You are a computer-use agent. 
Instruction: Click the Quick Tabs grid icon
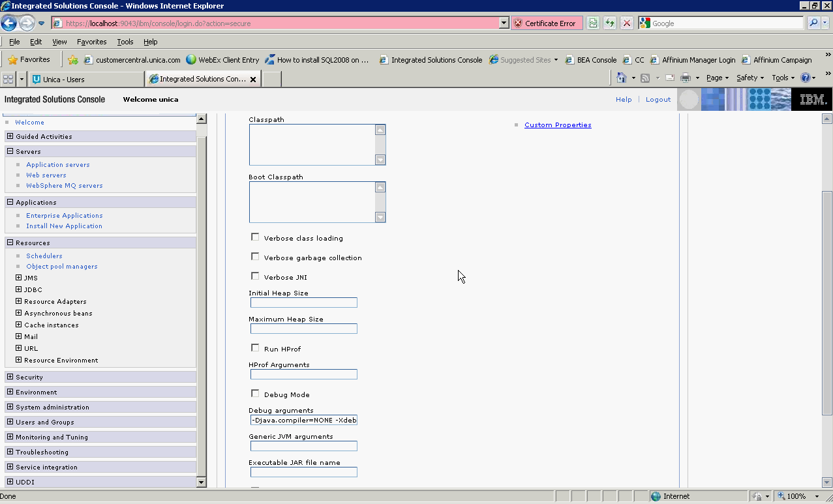pyautogui.click(x=8, y=78)
